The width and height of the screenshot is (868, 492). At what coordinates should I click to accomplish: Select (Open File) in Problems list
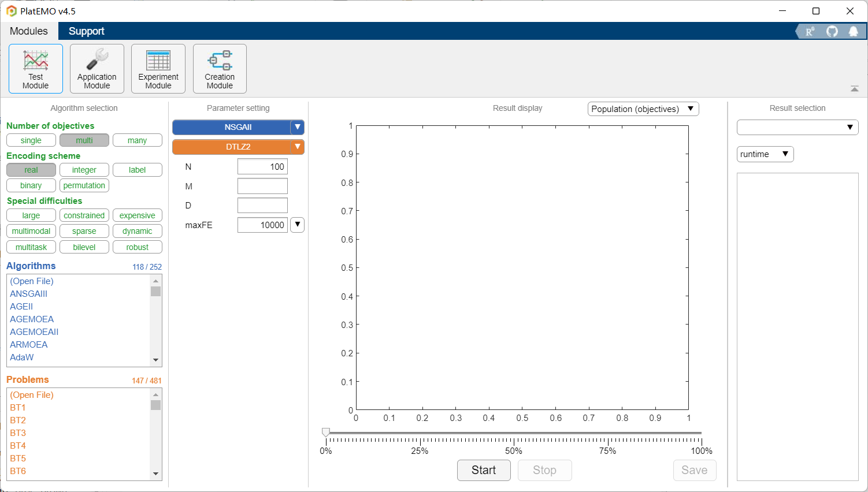click(32, 395)
